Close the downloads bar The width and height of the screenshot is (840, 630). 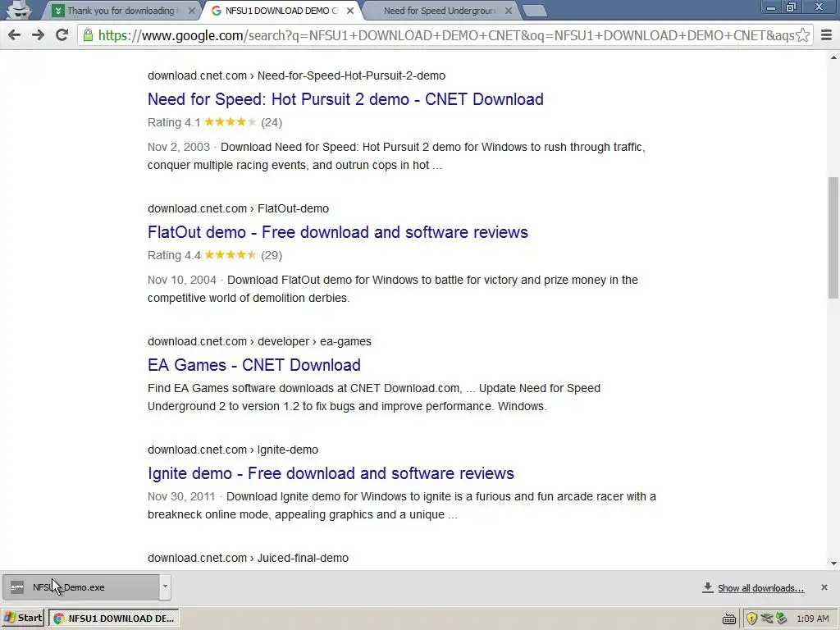824,587
